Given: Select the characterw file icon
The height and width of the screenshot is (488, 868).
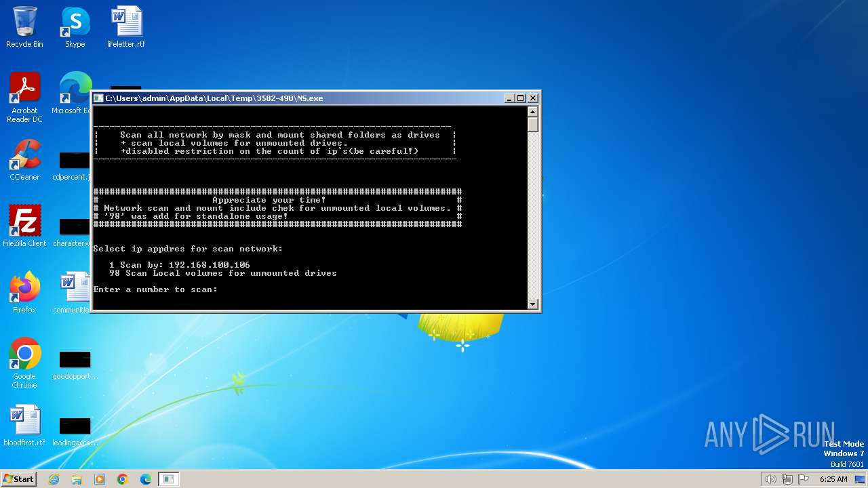Looking at the screenshot, I should pyautogui.click(x=73, y=232).
